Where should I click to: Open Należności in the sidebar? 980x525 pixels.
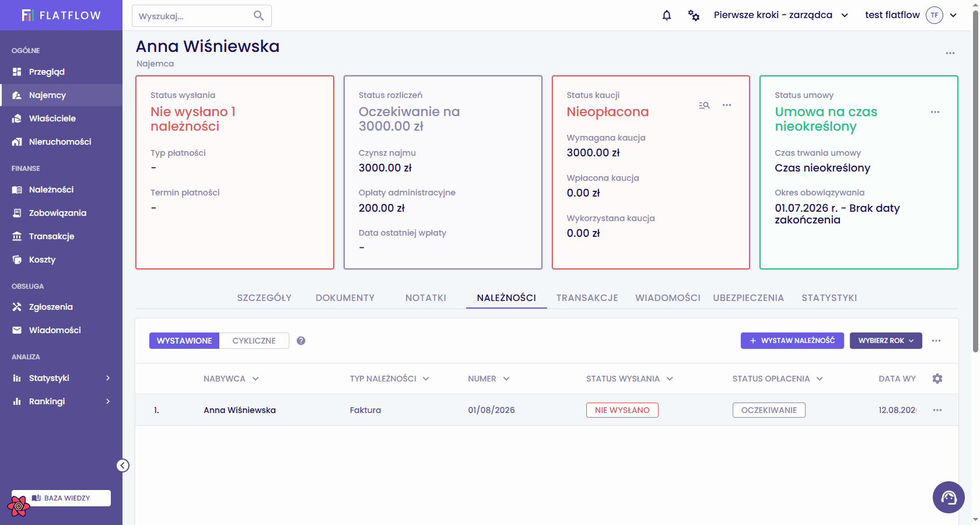[61, 190]
